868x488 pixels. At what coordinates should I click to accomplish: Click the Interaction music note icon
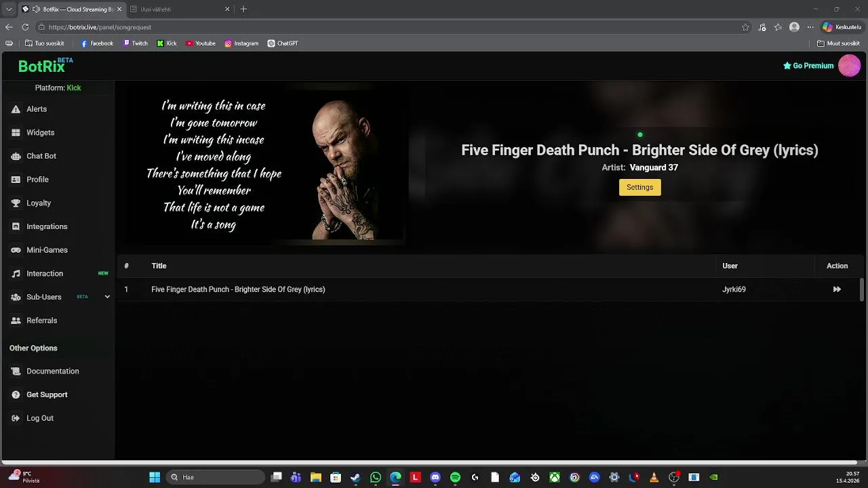[16, 274]
